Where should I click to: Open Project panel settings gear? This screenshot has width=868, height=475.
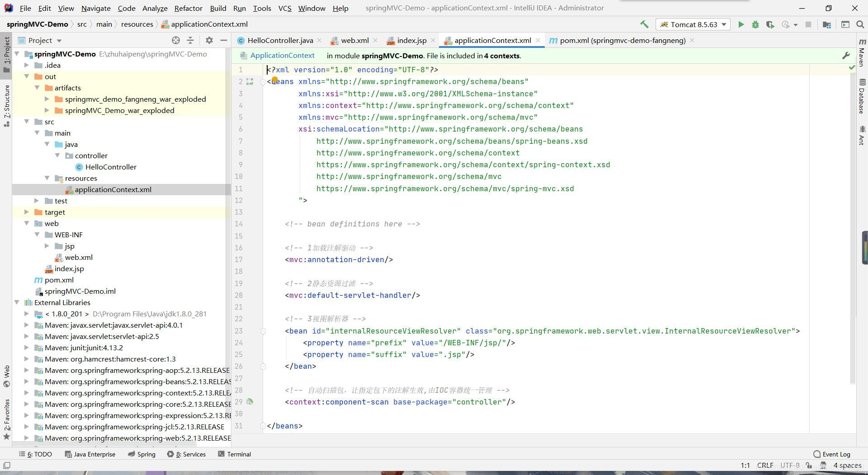coord(209,40)
